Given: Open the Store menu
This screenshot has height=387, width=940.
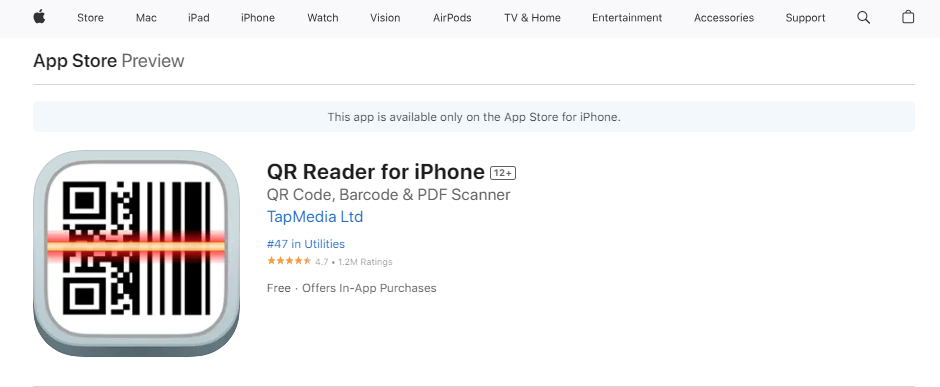Looking at the screenshot, I should [x=91, y=18].
